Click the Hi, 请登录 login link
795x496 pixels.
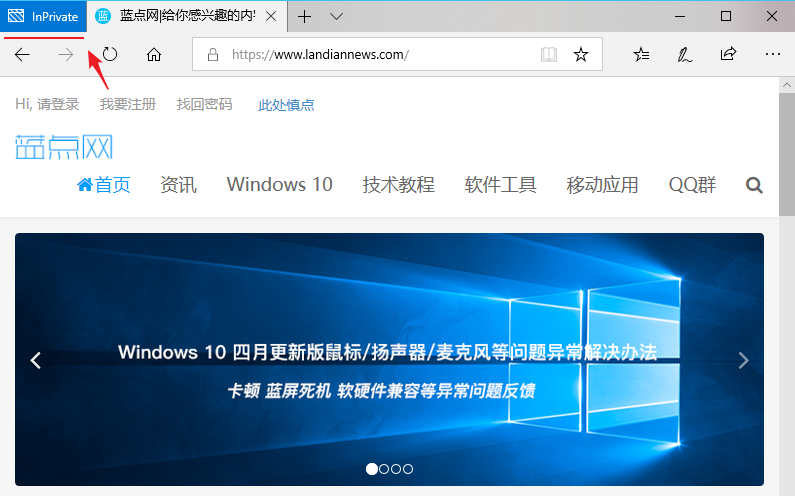[x=47, y=104]
